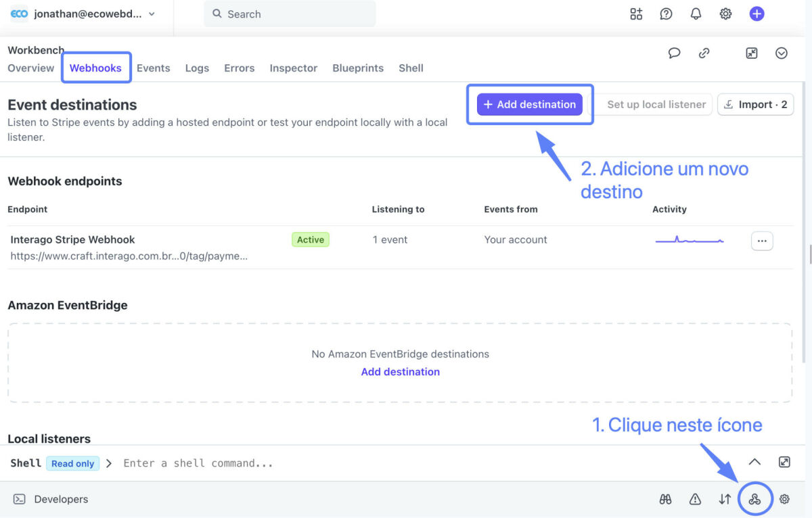
Task: Click the binoculars inspector icon in Developers bar
Action: [665, 499]
